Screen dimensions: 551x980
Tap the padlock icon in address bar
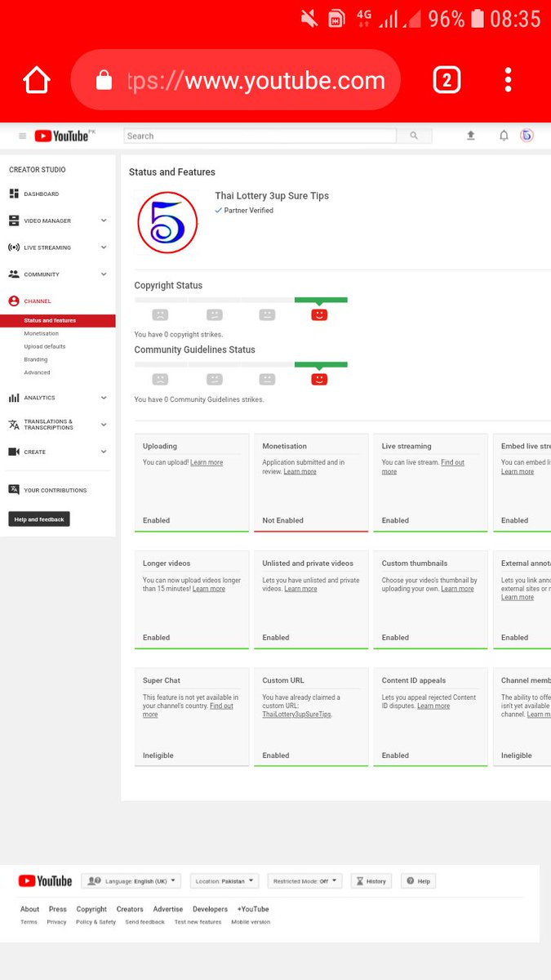coord(104,80)
